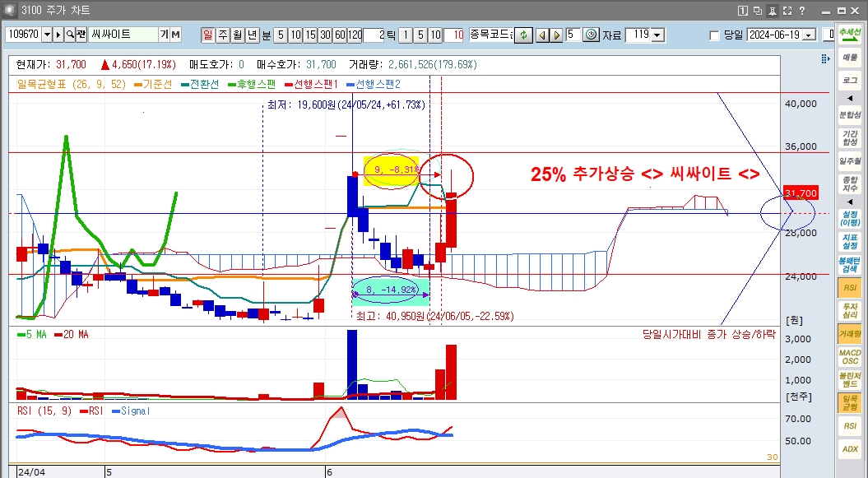The width and height of the screenshot is (868, 478).
Task: Open 지표설정 indicator settings
Action: click(x=850, y=241)
